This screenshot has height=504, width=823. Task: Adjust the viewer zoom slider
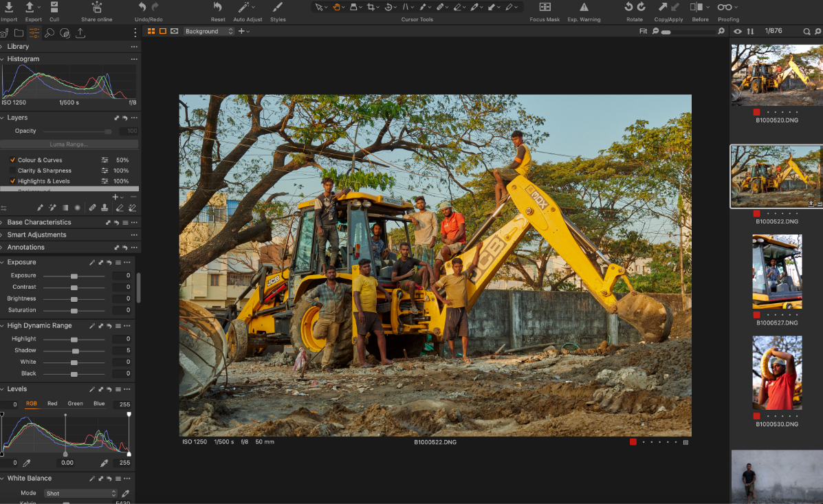[x=687, y=32]
